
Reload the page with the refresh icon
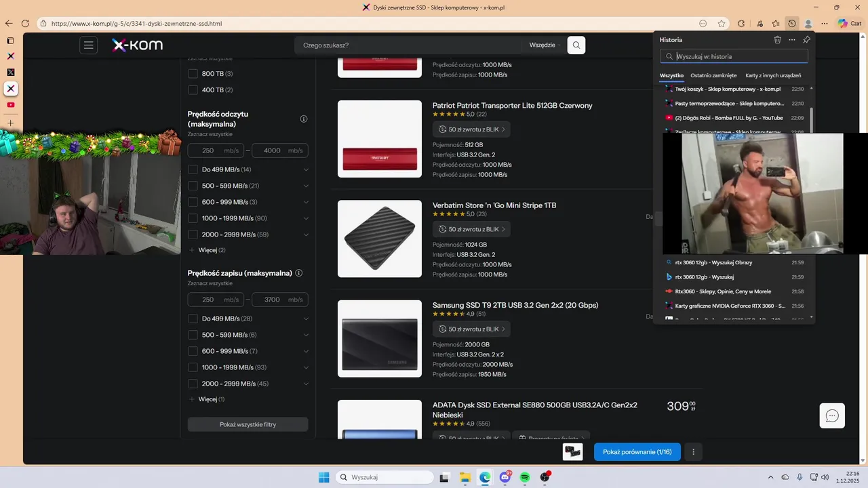(x=25, y=23)
